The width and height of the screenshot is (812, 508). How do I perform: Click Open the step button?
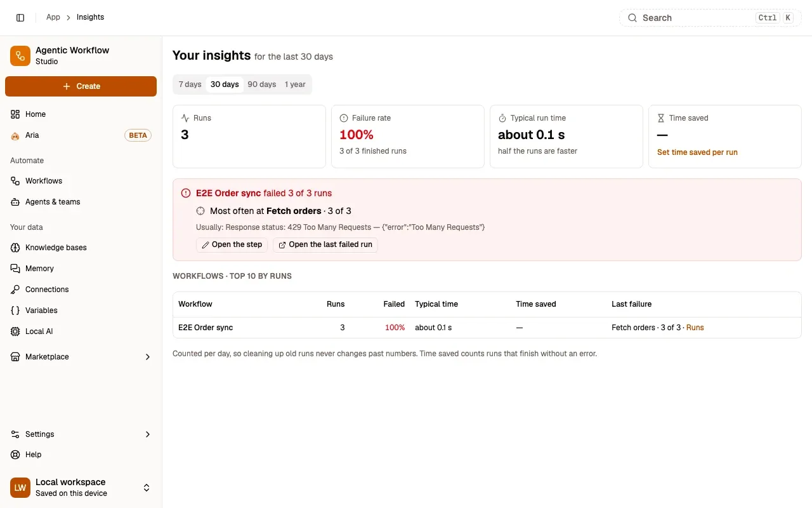click(232, 244)
